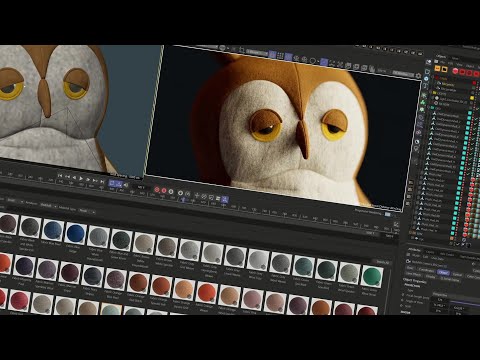Jump to the end of the timeline
The image size is (480, 360).
click(x=102, y=182)
